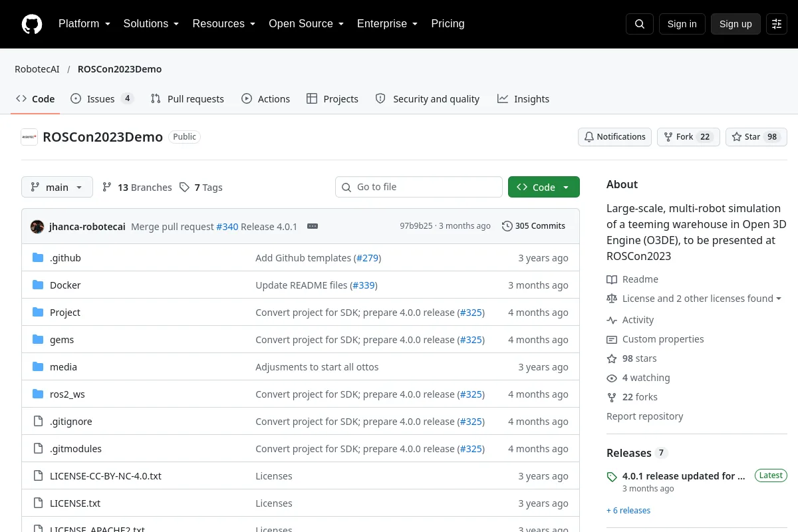Click the LICENSE.txt file icon
Viewport: 798px width, 532px height.
pos(38,503)
